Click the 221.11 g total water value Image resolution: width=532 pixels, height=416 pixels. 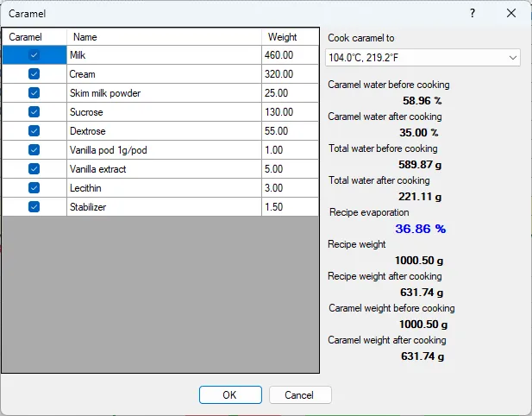[420, 197]
